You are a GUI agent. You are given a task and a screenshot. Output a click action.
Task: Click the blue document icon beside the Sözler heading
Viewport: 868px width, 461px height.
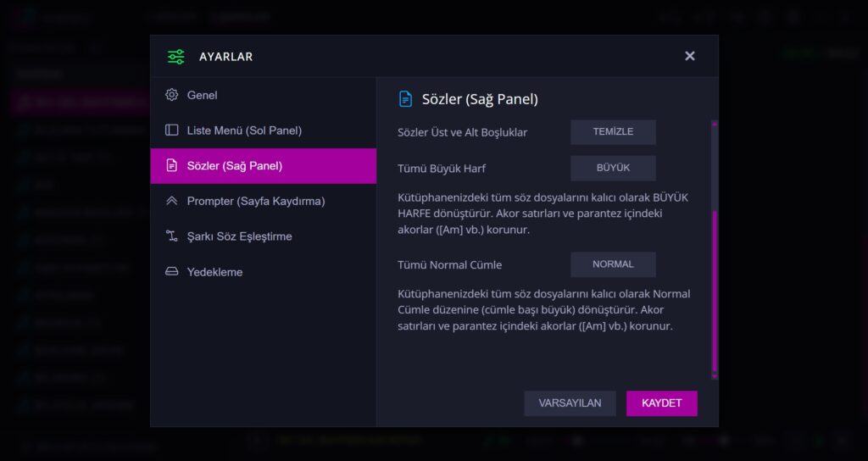pos(406,99)
